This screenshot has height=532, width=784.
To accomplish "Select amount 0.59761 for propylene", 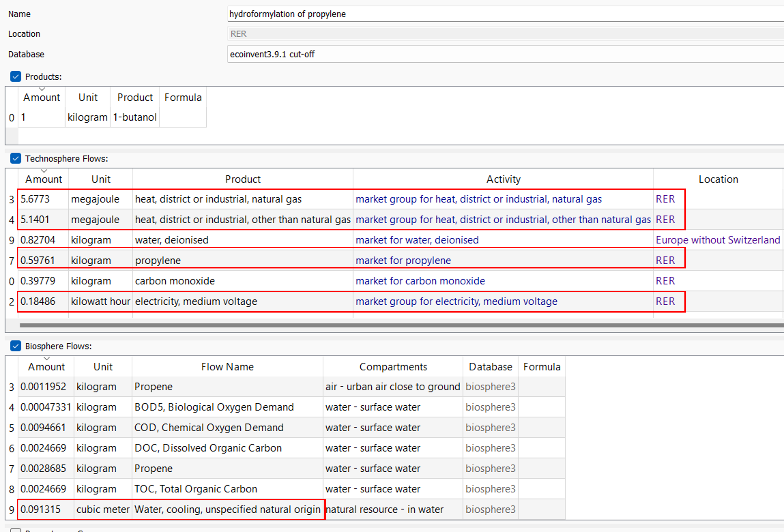I will [43, 260].
